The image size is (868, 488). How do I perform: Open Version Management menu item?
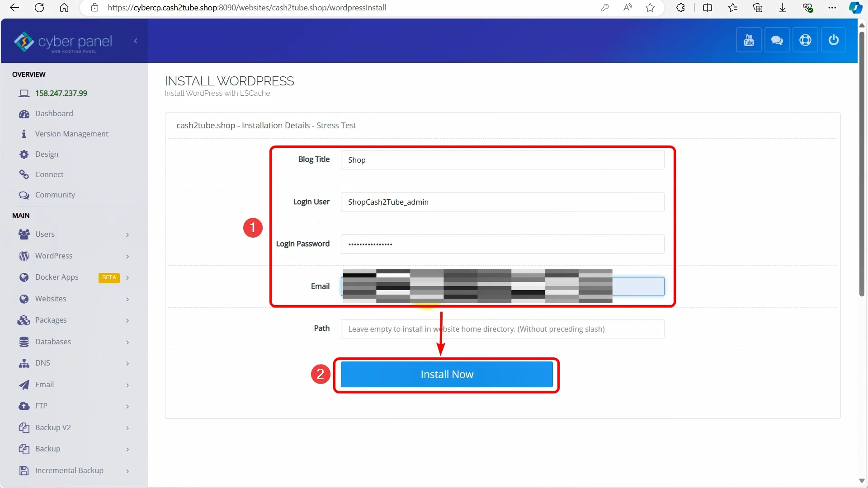click(71, 134)
